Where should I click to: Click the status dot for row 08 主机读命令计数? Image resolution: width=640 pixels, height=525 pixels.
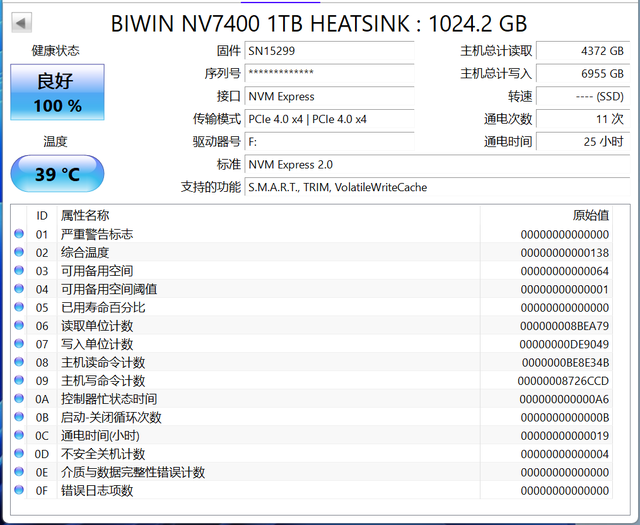tap(19, 362)
